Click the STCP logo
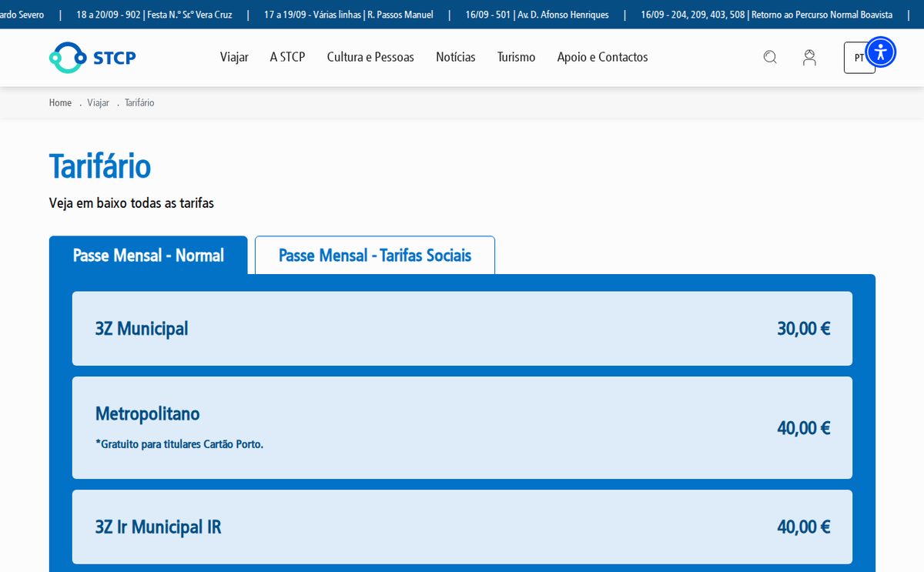This screenshot has height=572, width=924. coord(92,57)
